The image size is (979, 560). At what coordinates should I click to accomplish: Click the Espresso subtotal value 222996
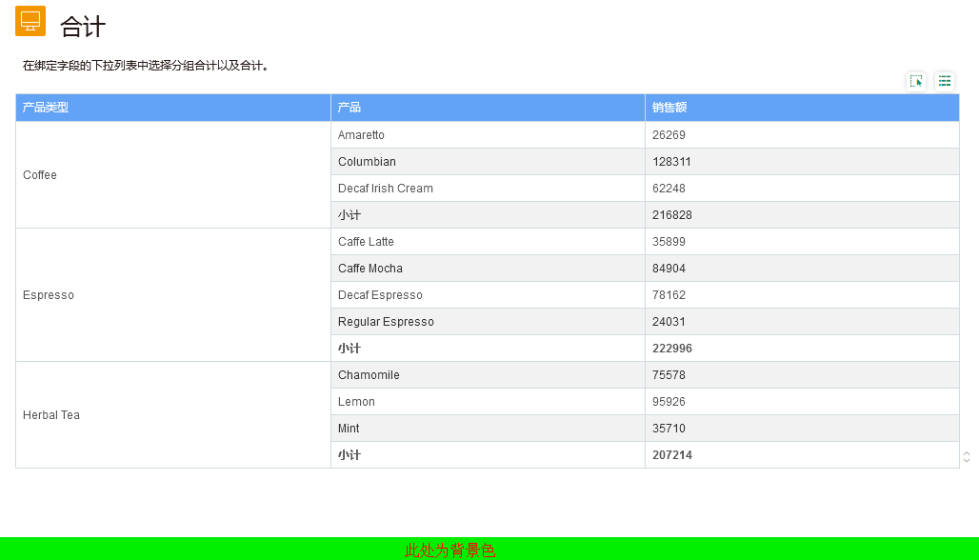click(x=672, y=349)
